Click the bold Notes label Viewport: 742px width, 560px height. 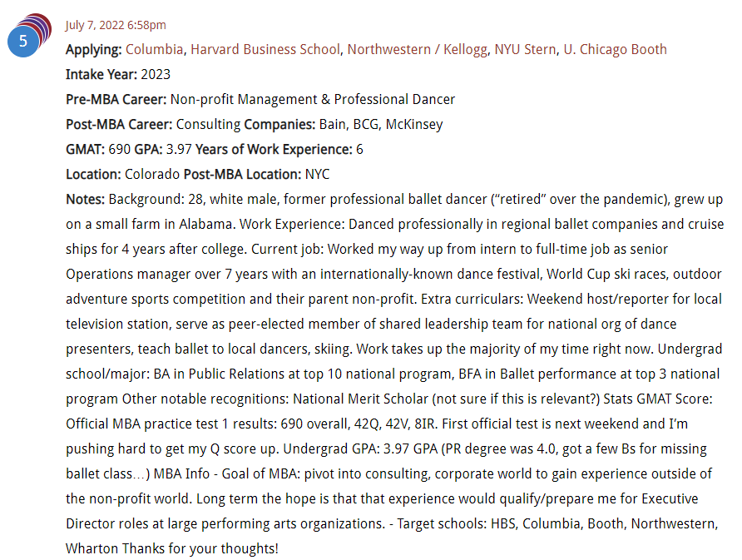(85, 200)
